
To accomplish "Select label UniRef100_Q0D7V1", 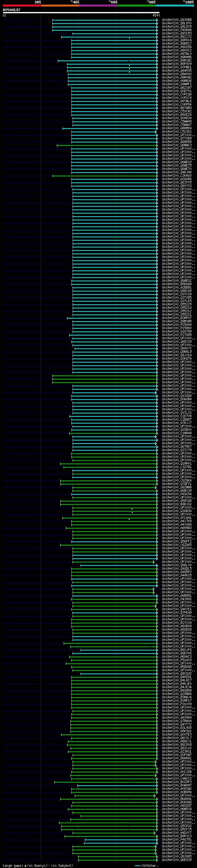I will pyautogui.click(x=177, y=91).
